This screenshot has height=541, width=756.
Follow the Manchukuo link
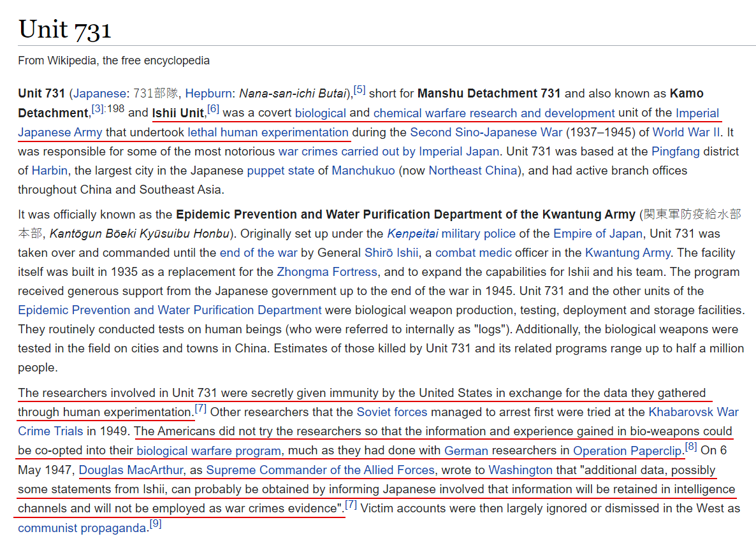(x=363, y=171)
